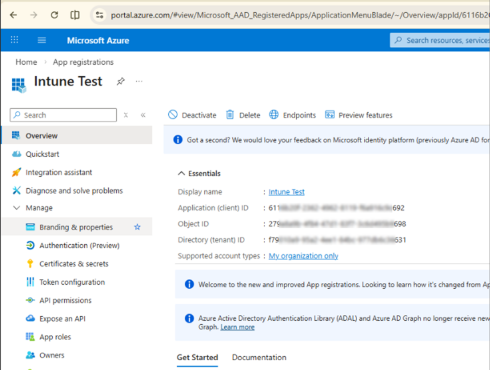The image size is (490, 370).
Task: Open Learn more link in ADAL notice
Action: point(237,327)
